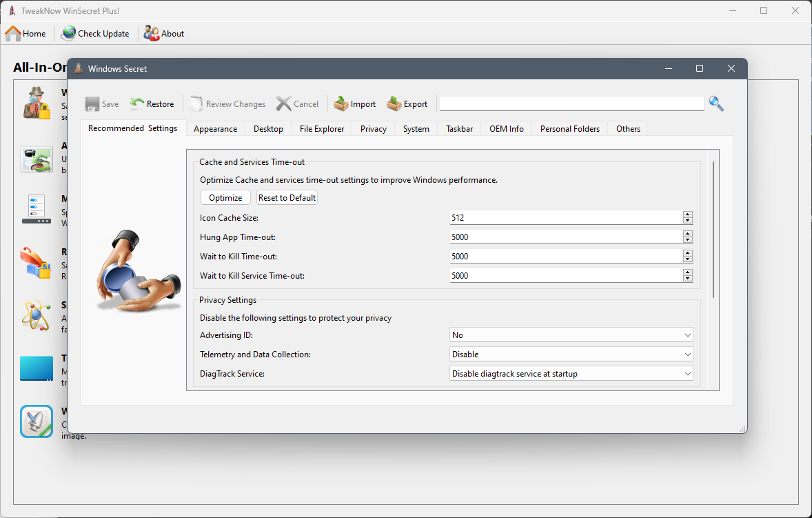Click the magnifying glass search icon

[x=716, y=103]
